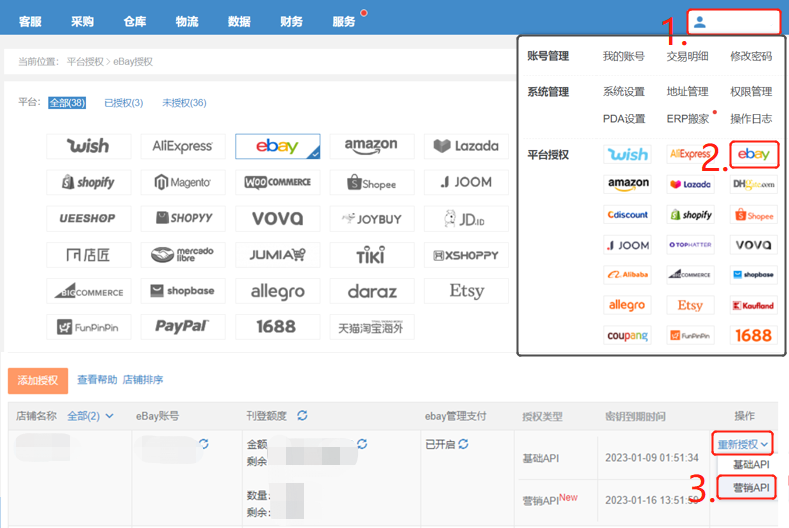Open the 服务 top menu
This screenshot has height=528, width=789.
pyautogui.click(x=344, y=22)
